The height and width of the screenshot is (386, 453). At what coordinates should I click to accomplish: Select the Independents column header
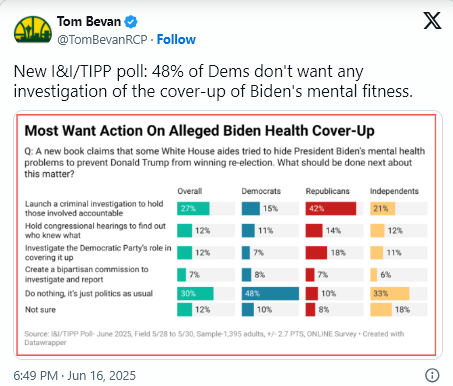coord(394,191)
